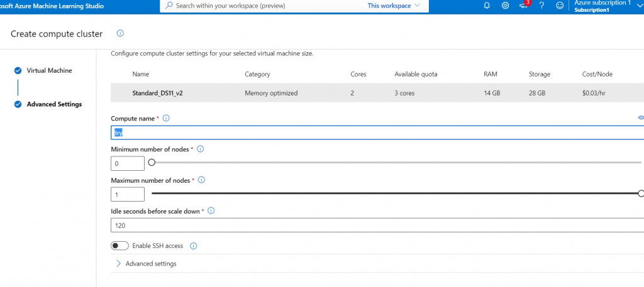This screenshot has width=644, height=287.
Task: Select the Advanced Settings step
Action: pyautogui.click(x=54, y=104)
